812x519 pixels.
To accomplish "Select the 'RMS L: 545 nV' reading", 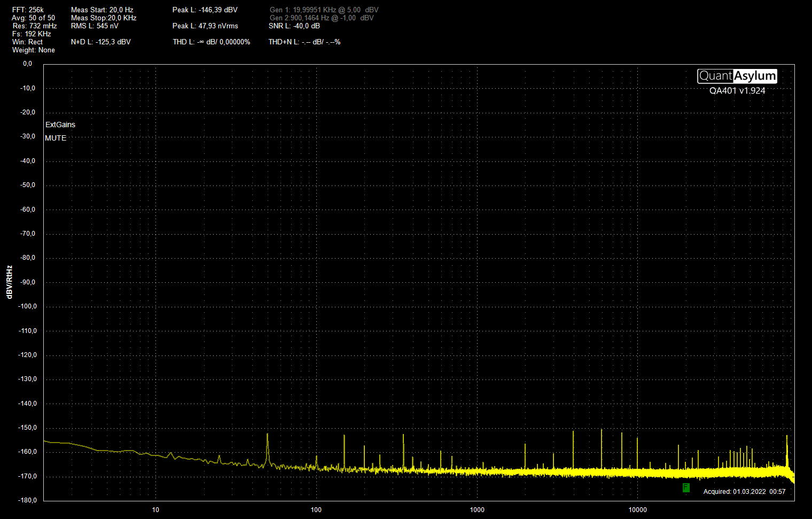I will coord(95,26).
